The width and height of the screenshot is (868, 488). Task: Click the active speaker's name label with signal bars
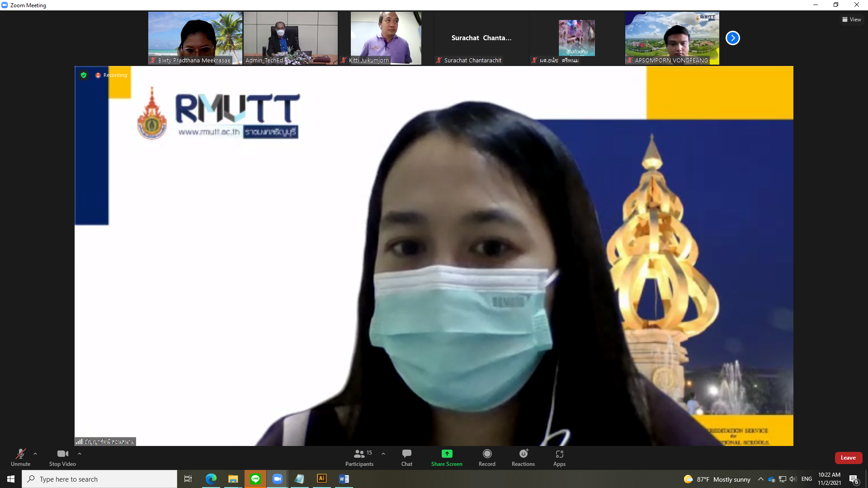point(105,441)
